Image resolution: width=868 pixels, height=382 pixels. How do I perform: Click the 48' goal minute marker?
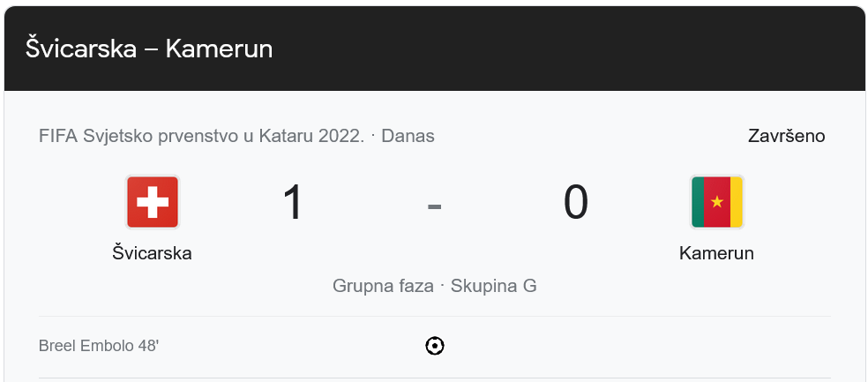pos(147,346)
